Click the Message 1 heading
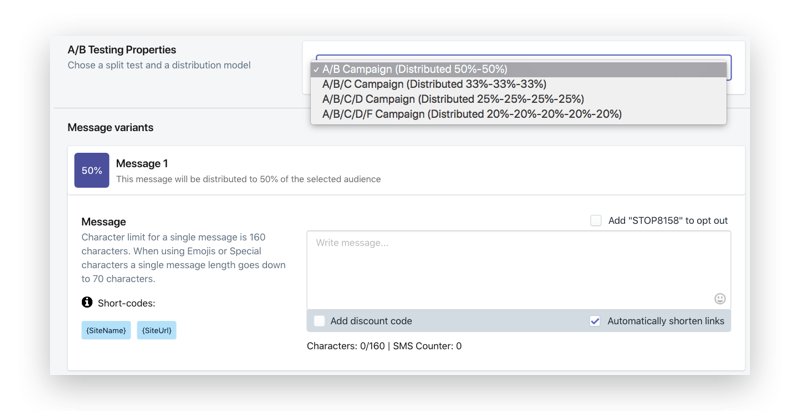The image size is (800, 411). point(142,164)
